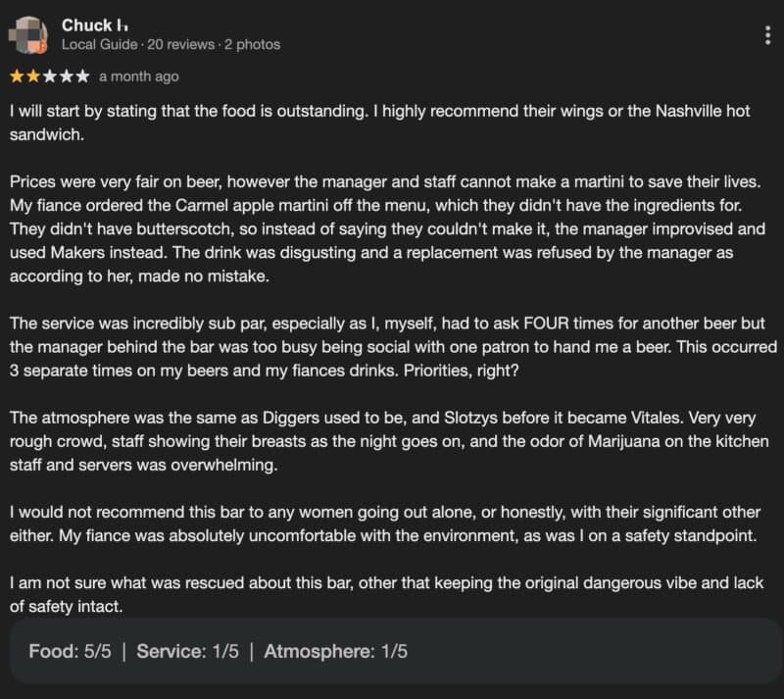Click the second gold star in the rating
Screen dimensions: 784x699
pyautogui.click(x=33, y=75)
